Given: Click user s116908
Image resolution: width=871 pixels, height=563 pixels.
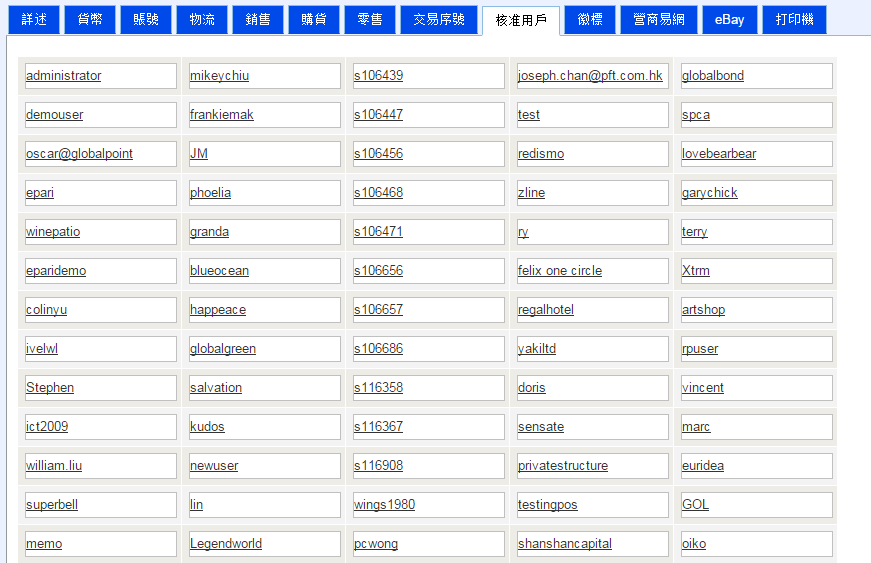Looking at the screenshot, I should point(378,465).
